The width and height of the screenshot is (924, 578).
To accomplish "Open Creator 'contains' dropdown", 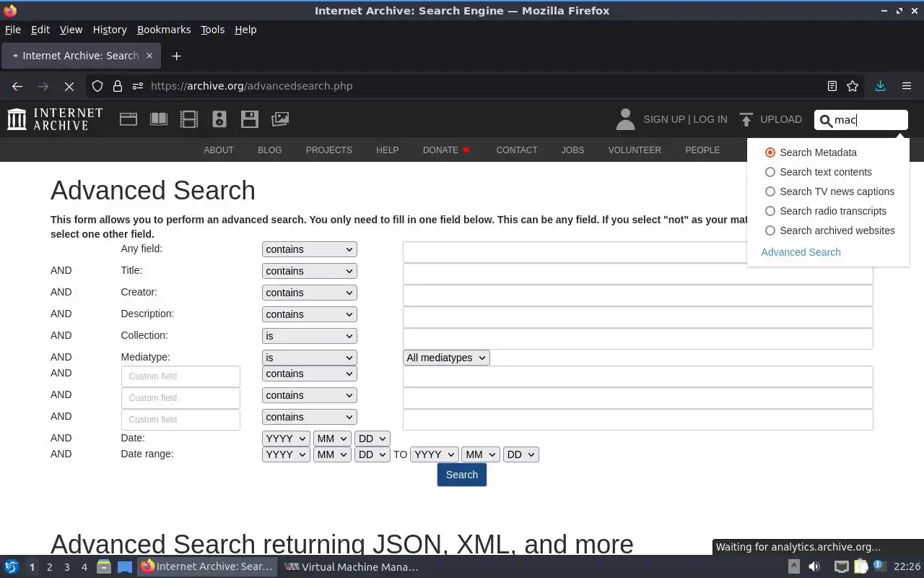I will (x=310, y=293).
